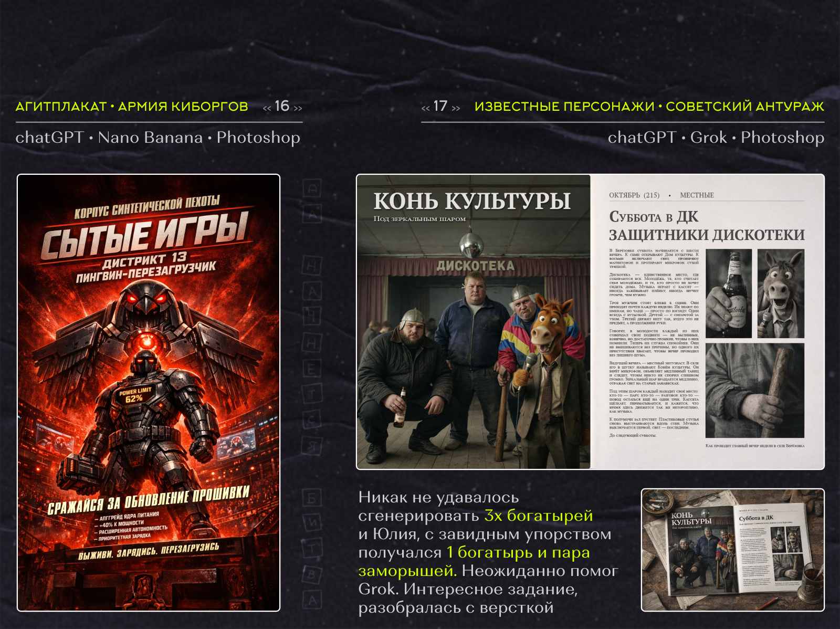Select the ИЗВЕСТНЫЕ ПЕРСОНАЖИ • СОВЕТСКИЙ АНТУРАЖ heading
The width and height of the screenshot is (840, 629).
point(649,107)
